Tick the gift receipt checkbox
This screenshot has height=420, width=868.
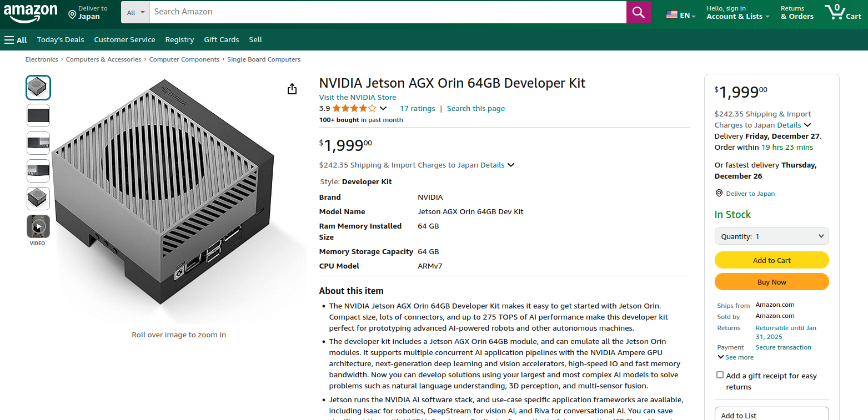[720, 375]
